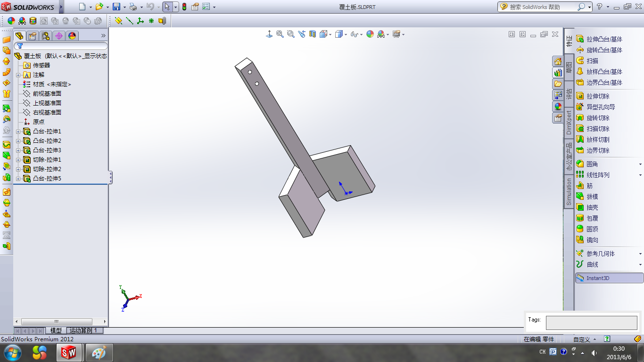Switch to the 运动算例 1 tab
Viewport: 644px width, 362px height.
tap(84, 330)
